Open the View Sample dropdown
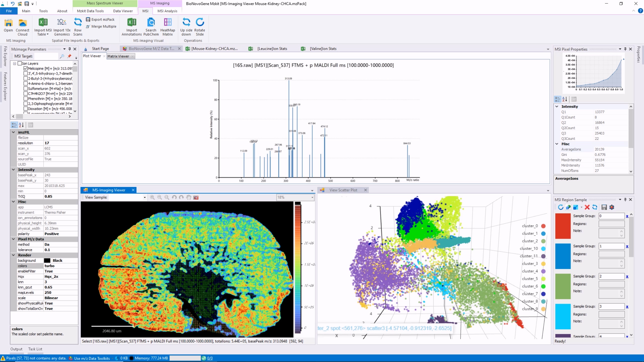Screen dimensions: 644x362 (x=145, y=198)
